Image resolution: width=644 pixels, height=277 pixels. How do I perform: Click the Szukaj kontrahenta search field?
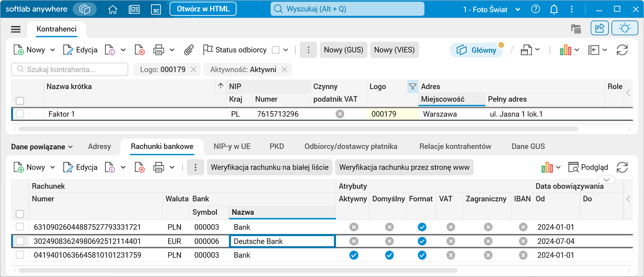point(70,69)
